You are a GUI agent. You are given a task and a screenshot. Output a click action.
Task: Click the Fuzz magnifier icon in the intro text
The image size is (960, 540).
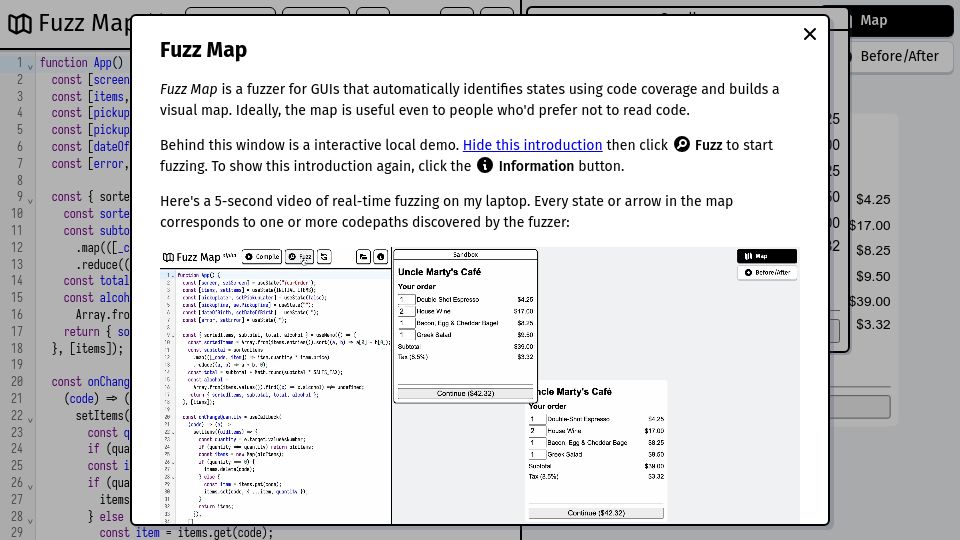click(681, 144)
